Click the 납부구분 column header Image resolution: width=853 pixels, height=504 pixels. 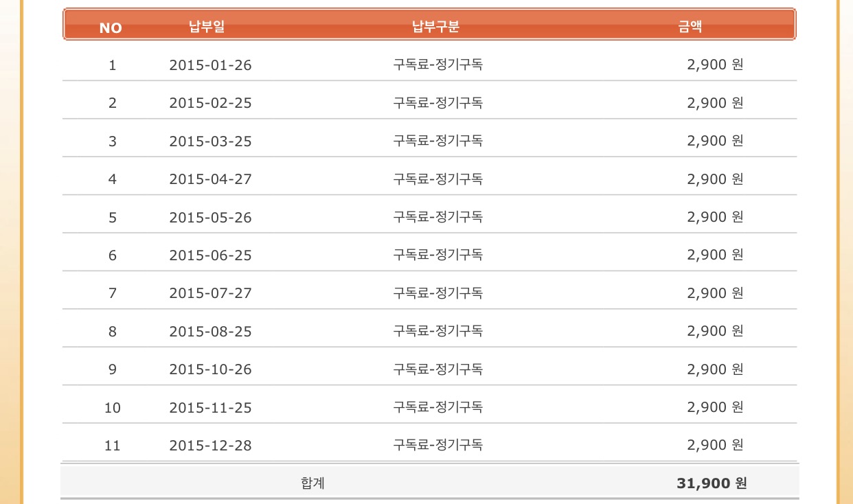tap(435, 27)
